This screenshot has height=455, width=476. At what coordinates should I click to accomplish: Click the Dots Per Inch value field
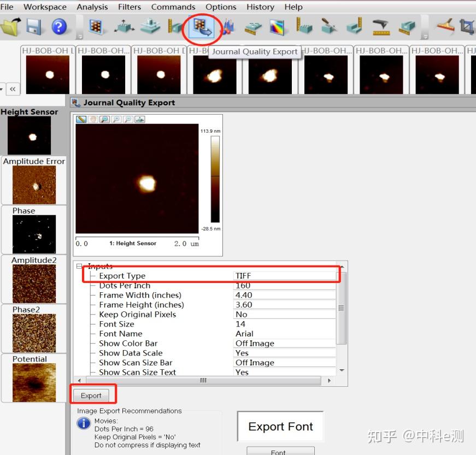click(x=285, y=286)
